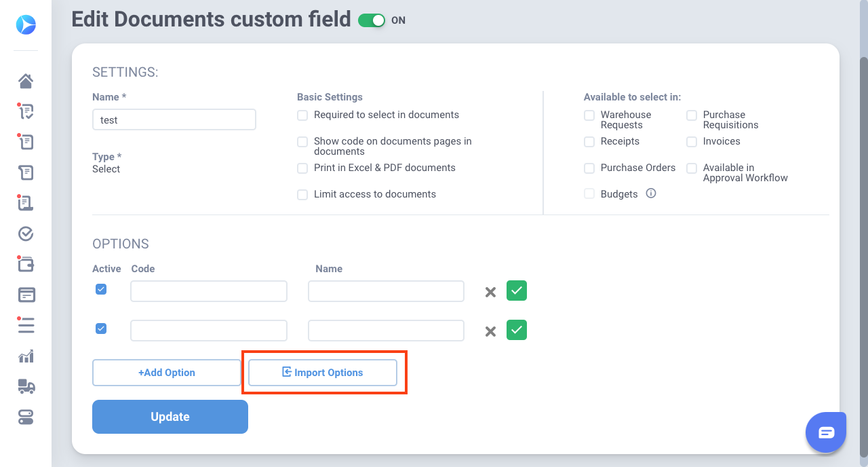Enable the Purchase Orders checkbox
The image size is (868, 467).
tap(589, 168)
